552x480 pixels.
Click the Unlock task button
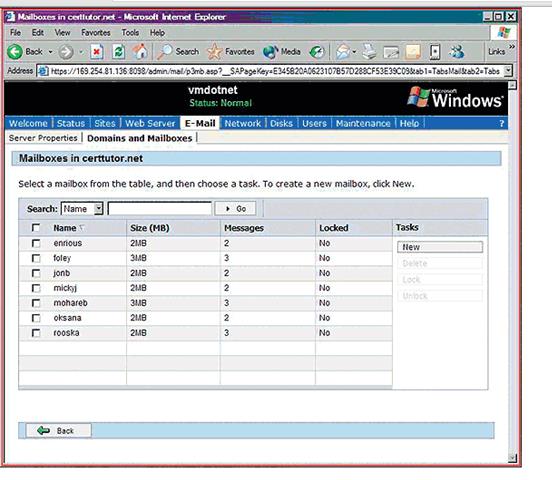[440, 296]
